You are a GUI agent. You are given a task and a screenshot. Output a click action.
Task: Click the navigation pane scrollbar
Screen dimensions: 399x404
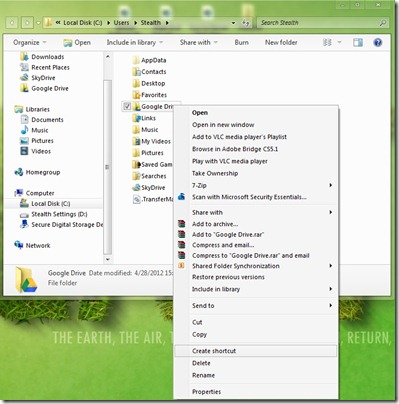tap(107, 167)
